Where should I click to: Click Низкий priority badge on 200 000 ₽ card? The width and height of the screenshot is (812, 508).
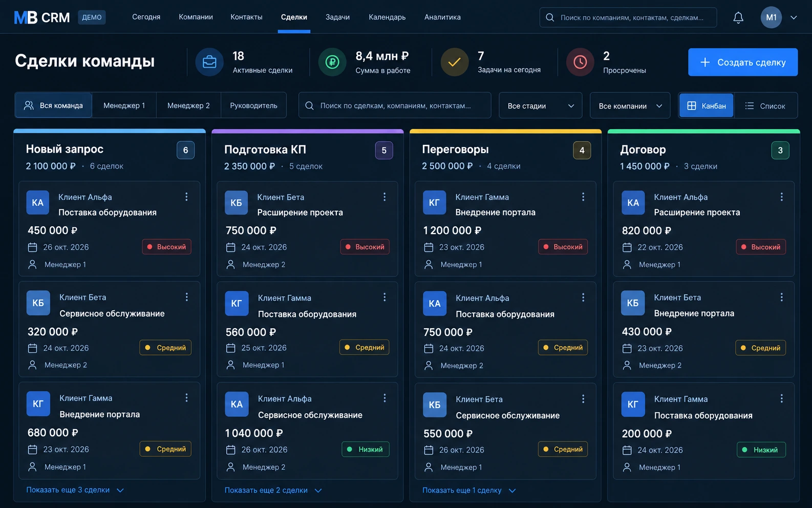[x=761, y=450]
